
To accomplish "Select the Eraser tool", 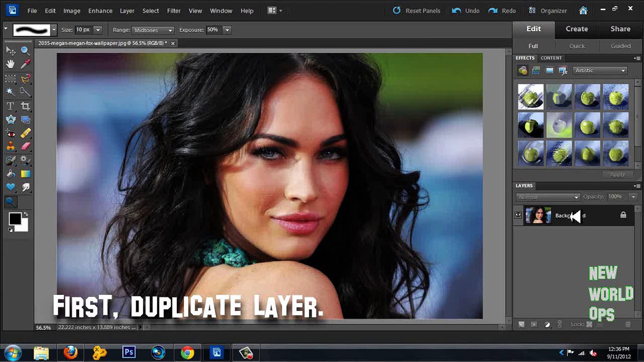I will pos(25,146).
